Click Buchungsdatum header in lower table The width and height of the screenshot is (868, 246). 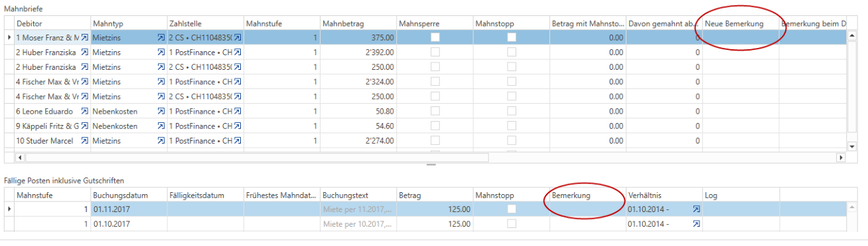129,195
